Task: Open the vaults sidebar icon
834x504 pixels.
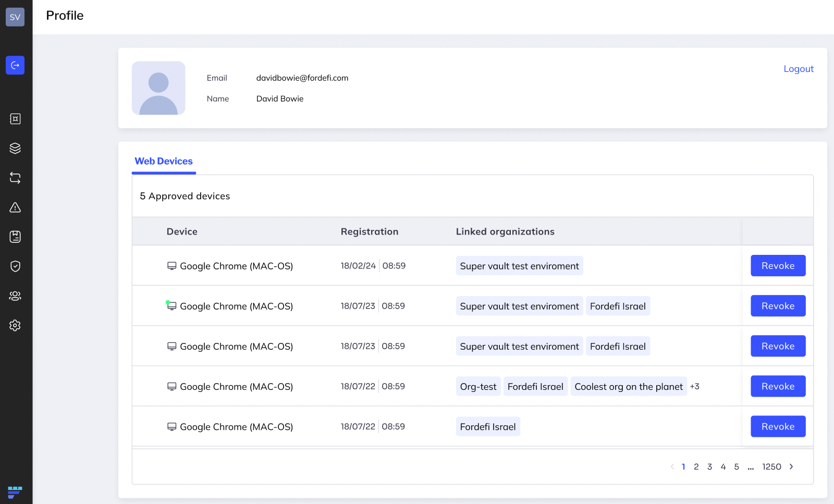Action: tap(15, 119)
